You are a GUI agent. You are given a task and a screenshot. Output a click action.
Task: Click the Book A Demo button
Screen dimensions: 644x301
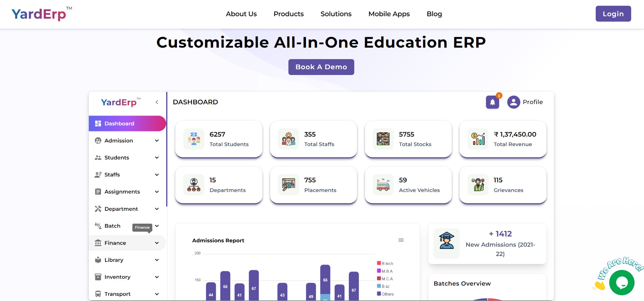(x=321, y=67)
